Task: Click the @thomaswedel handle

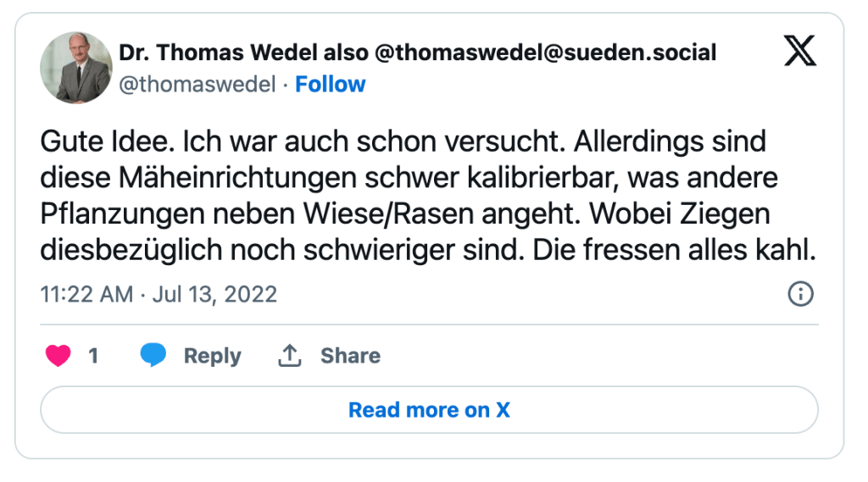Action: [198, 84]
